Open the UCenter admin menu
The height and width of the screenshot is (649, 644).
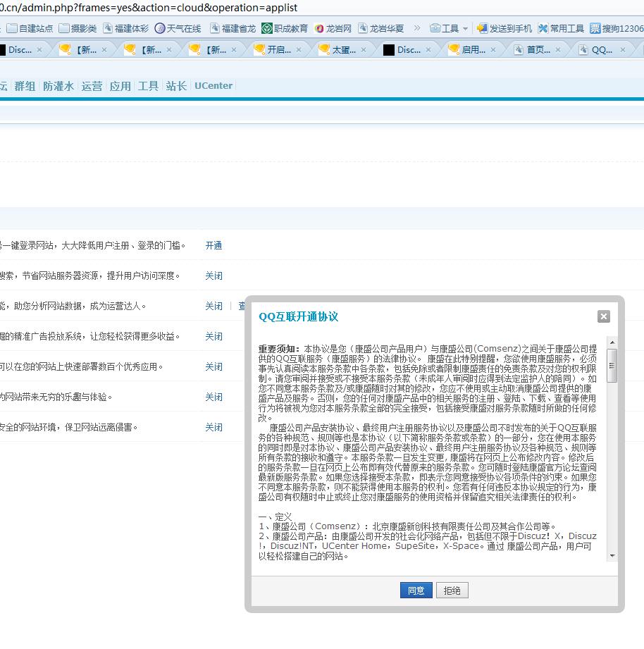coord(213,86)
